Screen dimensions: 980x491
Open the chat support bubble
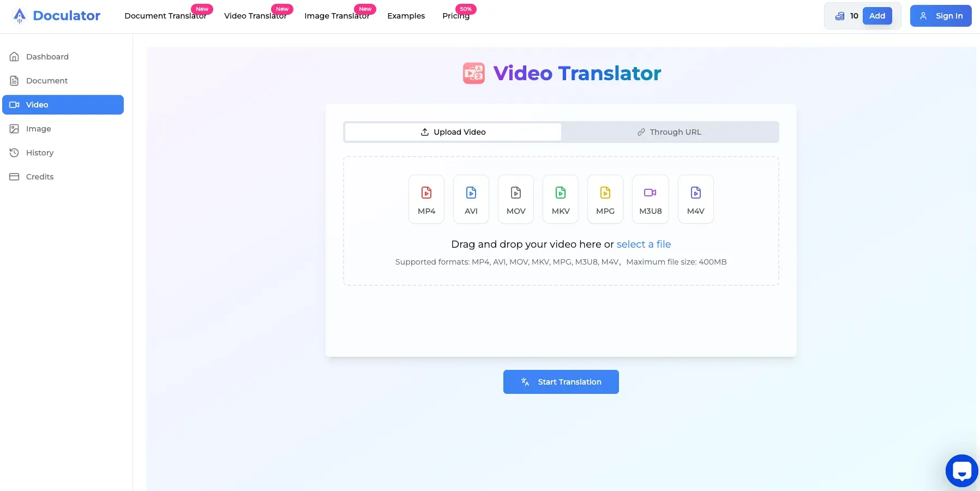[962, 471]
